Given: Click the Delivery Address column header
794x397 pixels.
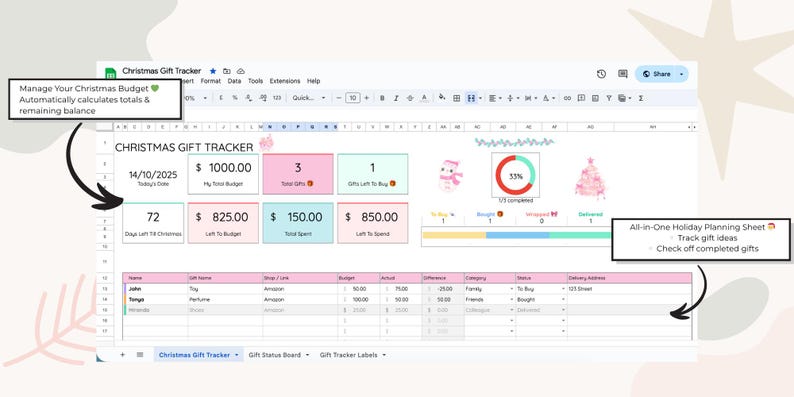Looking at the screenshot, I should pyautogui.click(x=629, y=278).
